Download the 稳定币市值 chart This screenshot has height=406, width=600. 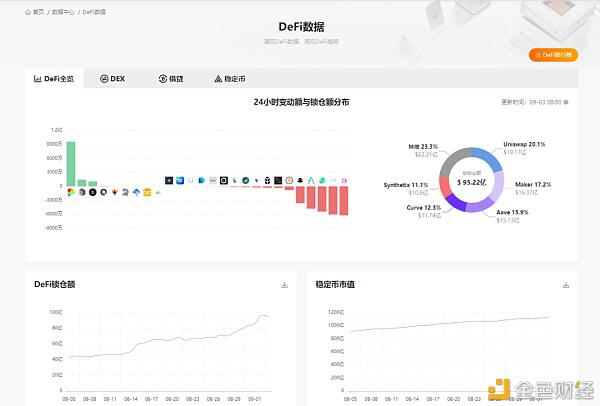tap(566, 285)
